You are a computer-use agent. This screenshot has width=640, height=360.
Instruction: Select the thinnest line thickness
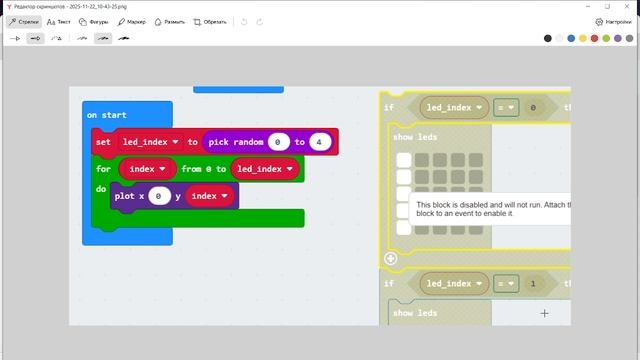click(x=82, y=38)
